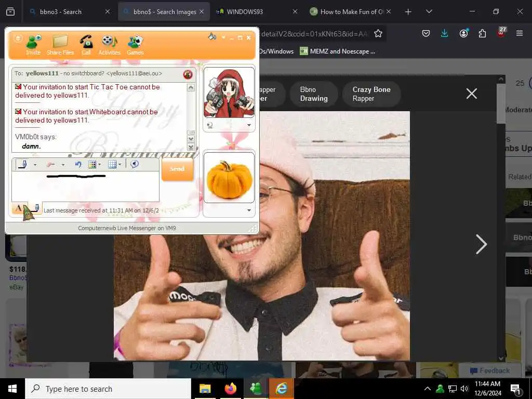
Task: Open Share Files in the Messenger toolbar
Action: (x=60, y=45)
